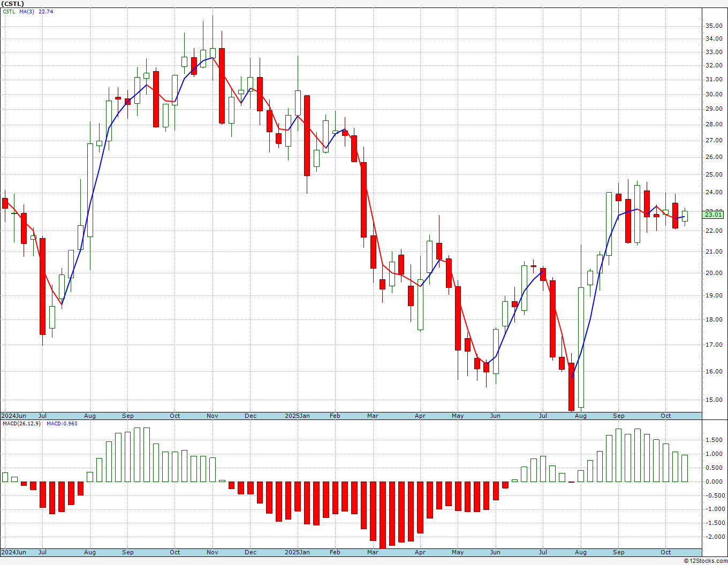Click the 20.00 price axis label
This screenshot has width=728, height=565.
(713, 273)
